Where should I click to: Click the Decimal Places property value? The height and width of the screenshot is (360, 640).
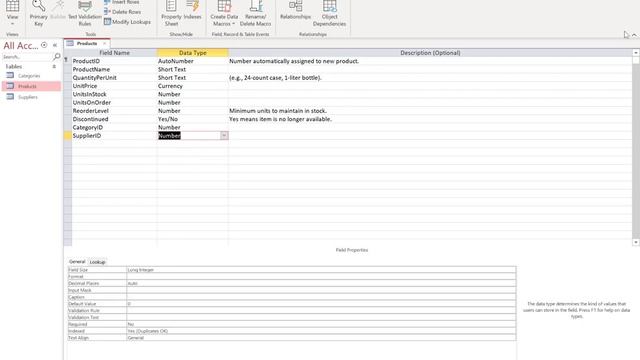pos(321,283)
